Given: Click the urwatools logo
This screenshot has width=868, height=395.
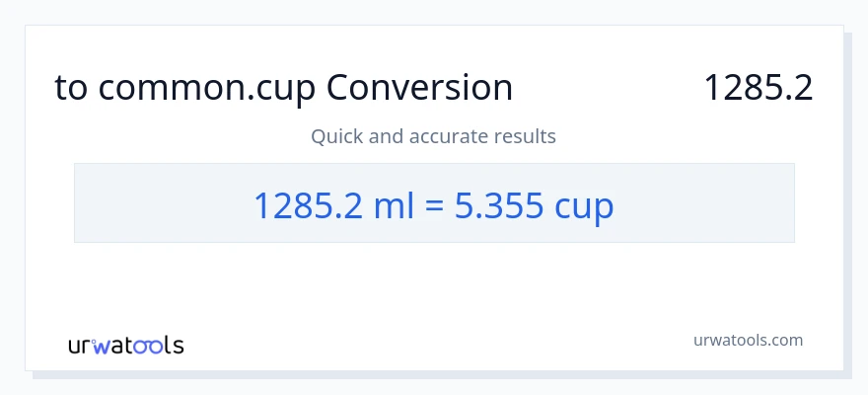Looking at the screenshot, I should (x=125, y=345).
